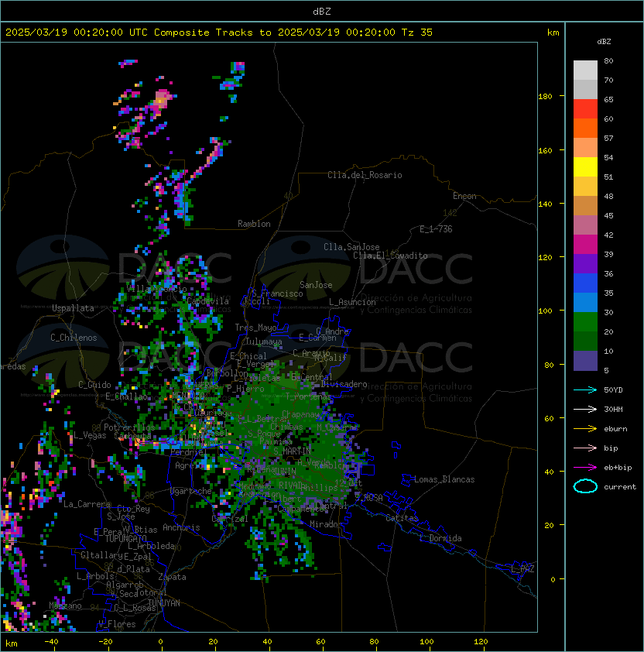Click the 'Lomas_Blancas' place label

(444, 479)
